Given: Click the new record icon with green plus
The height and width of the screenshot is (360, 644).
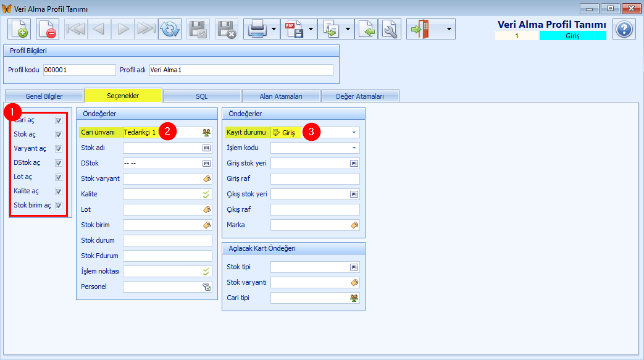Looking at the screenshot, I should [19, 29].
